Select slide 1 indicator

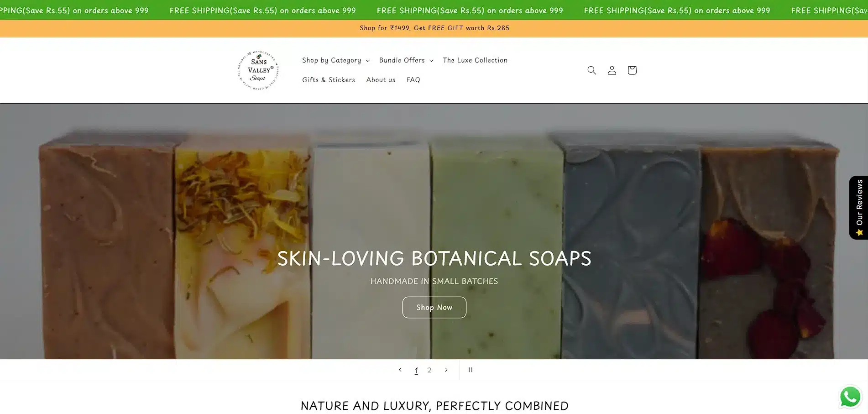tap(416, 370)
